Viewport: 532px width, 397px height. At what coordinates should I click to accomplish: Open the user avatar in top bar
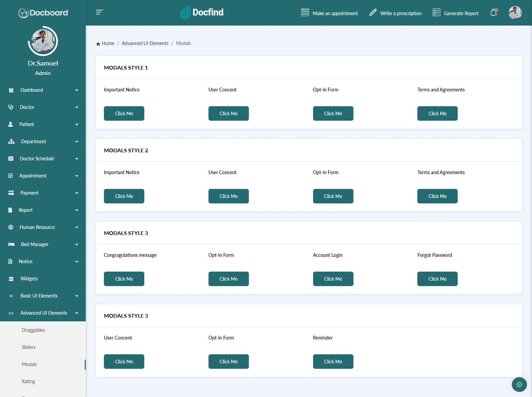click(x=515, y=13)
